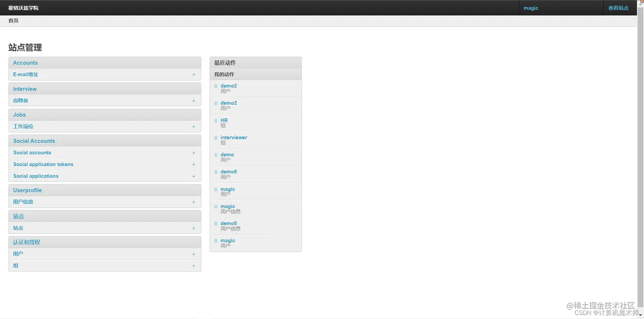Click the scrollbar down arrow
644x319 pixels.
(x=640, y=315)
